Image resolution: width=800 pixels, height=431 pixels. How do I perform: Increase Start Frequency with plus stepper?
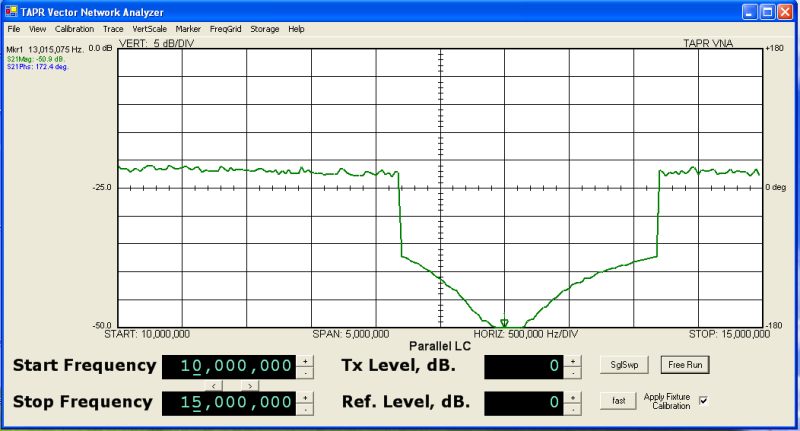305,361
